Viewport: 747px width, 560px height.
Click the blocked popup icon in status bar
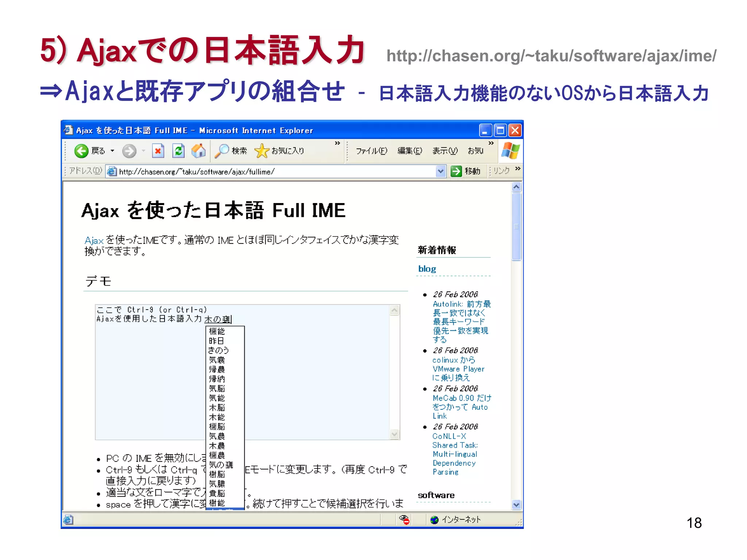coord(404,520)
